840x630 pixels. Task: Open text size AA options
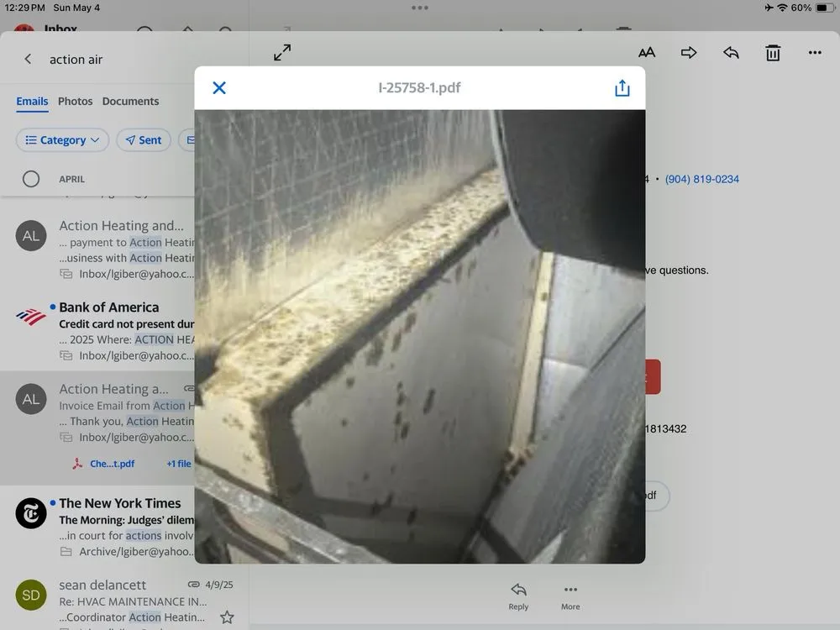click(x=647, y=53)
